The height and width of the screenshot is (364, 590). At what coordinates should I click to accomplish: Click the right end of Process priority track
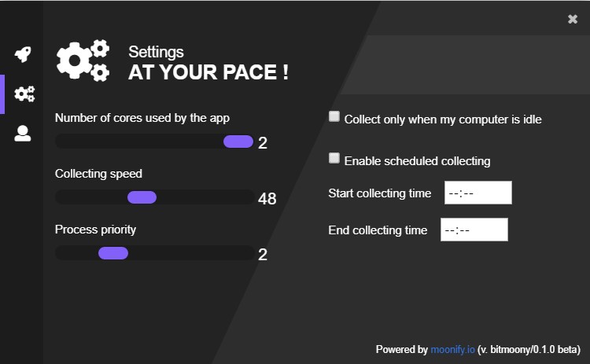(249, 253)
